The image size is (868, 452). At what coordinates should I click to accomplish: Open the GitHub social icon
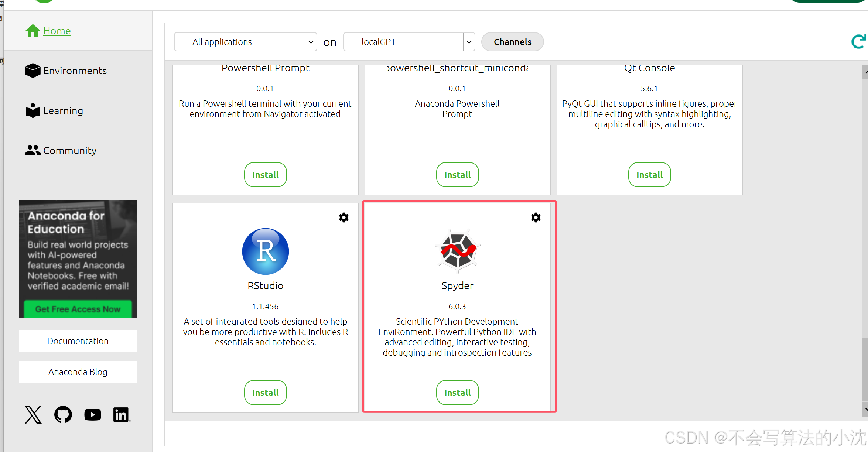point(63,414)
